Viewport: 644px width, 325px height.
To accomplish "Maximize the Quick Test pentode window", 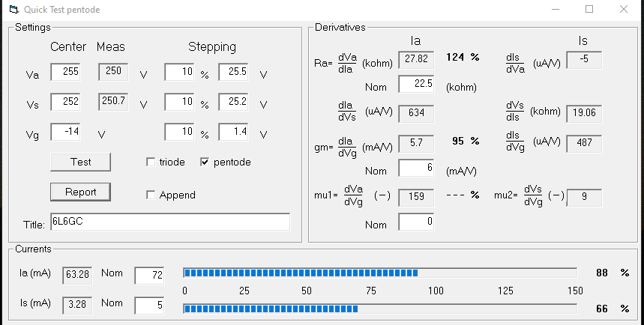I will click(589, 10).
